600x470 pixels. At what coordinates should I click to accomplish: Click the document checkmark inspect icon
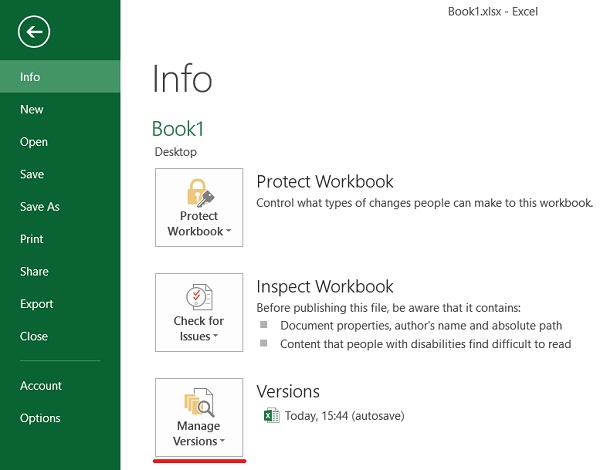coord(199,297)
